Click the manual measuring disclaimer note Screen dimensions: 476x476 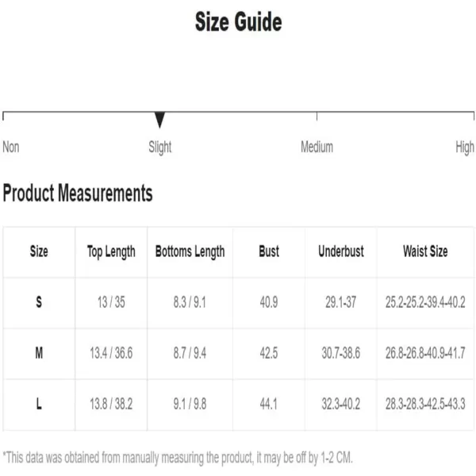(x=178, y=458)
